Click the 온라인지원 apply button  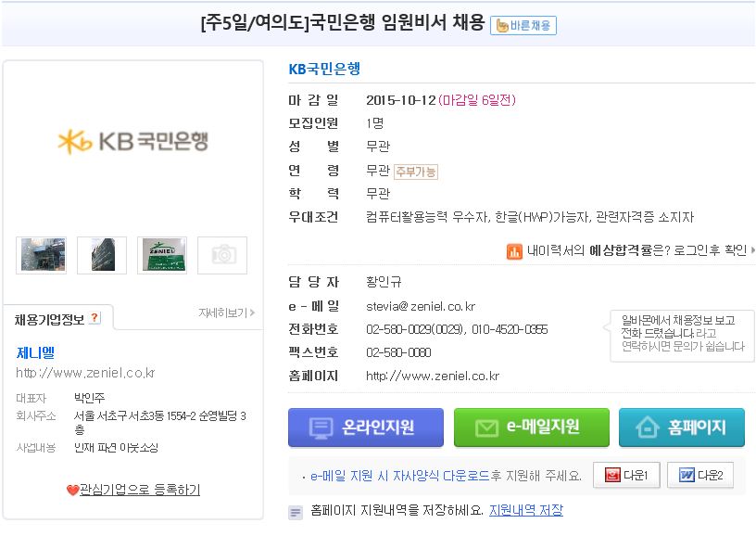pyautogui.click(x=366, y=428)
